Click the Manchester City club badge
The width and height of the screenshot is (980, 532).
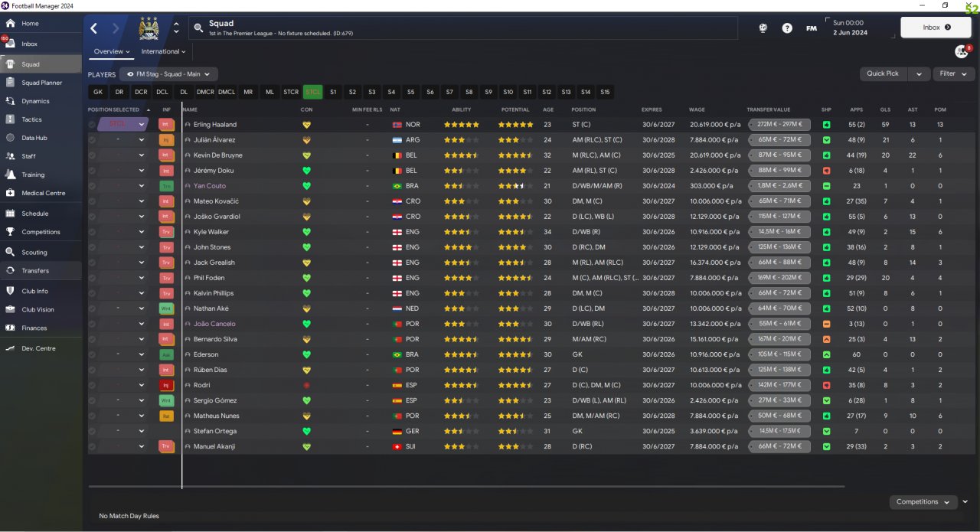(149, 28)
